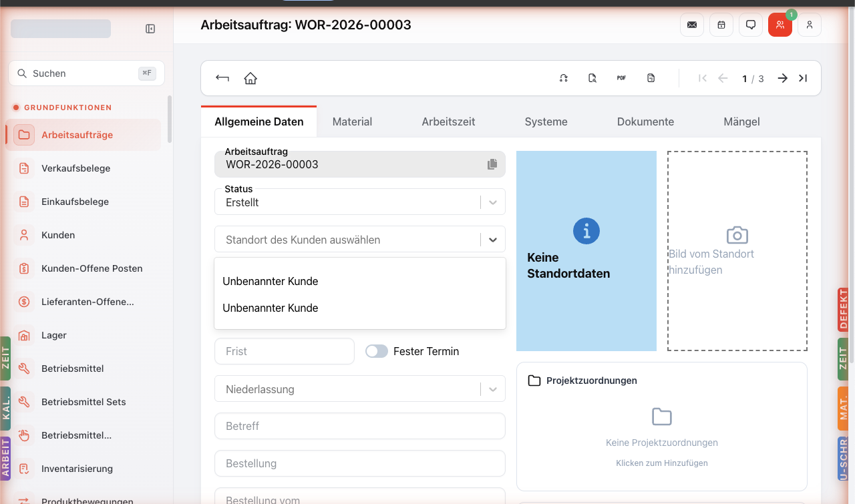The height and width of the screenshot is (504, 855).
Task: Open the Dokumente tab
Action: point(645,121)
